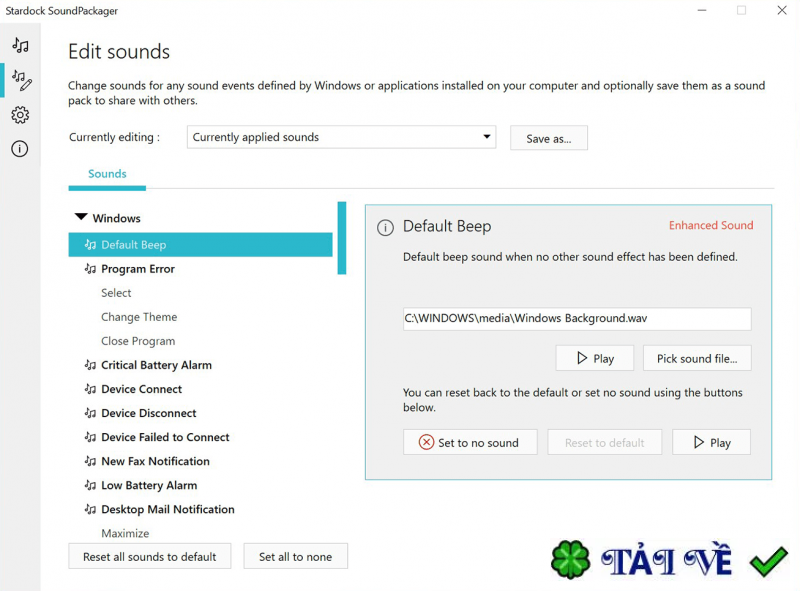The width and height of the screenshot is (800, 591).
Task: Switch to the Sounds tab
Action: point(107,174)
